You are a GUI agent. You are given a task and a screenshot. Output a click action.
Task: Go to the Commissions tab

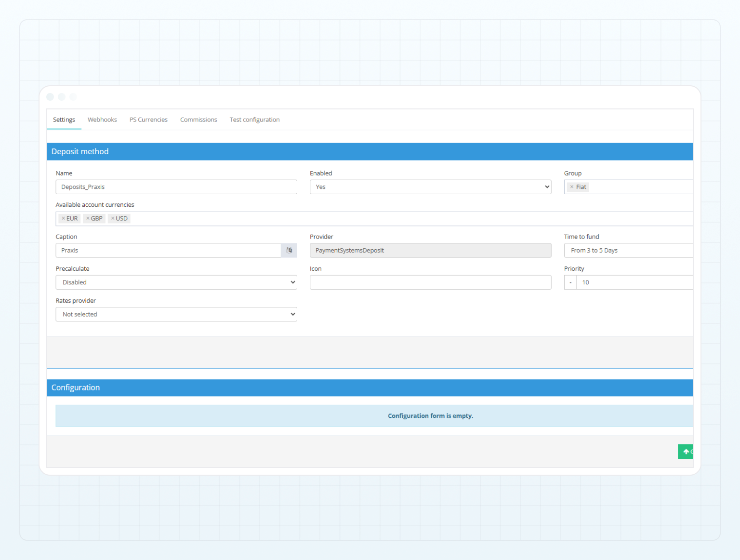tap(198, 120)
